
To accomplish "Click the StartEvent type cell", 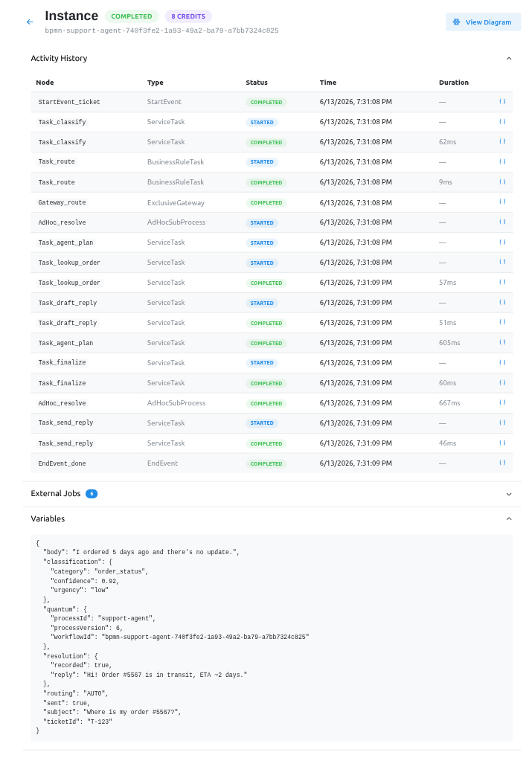I will (164, 102).
